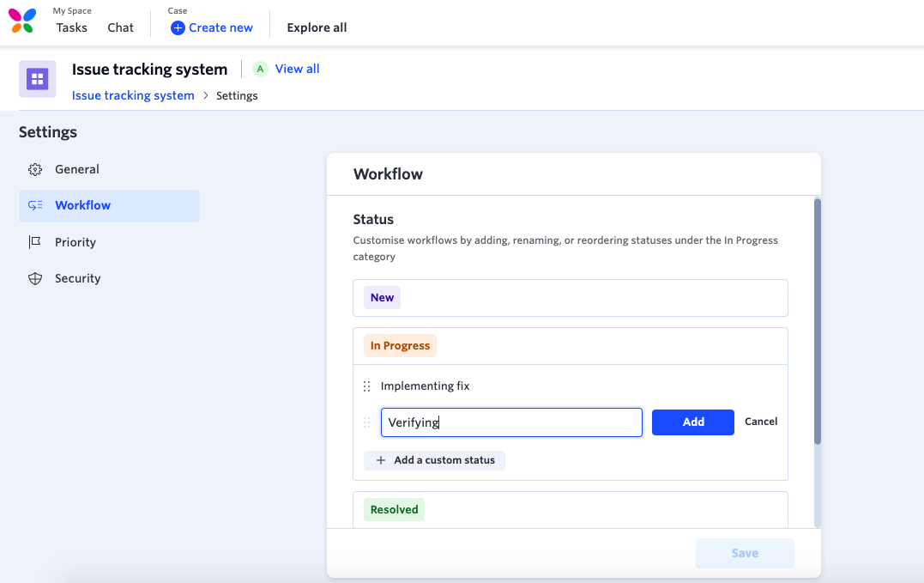
Task: Click the colorful butterfly app logo
Action: click(x=22, y=21)
